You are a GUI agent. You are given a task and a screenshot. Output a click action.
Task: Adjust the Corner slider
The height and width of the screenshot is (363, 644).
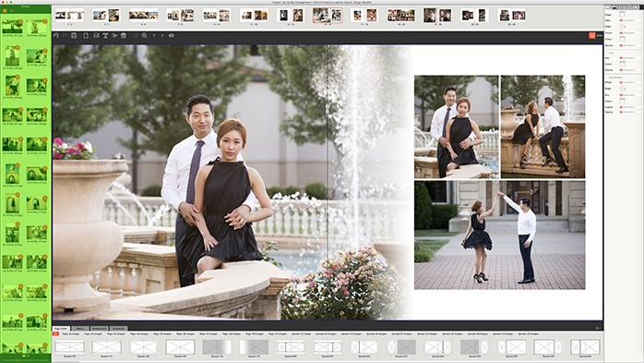[627, 33]
